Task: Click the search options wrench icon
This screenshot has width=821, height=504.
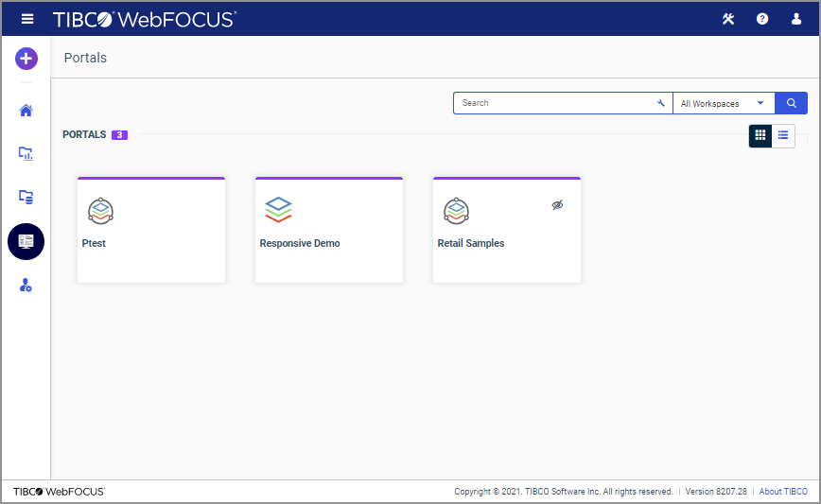Action: click(661, 103)
